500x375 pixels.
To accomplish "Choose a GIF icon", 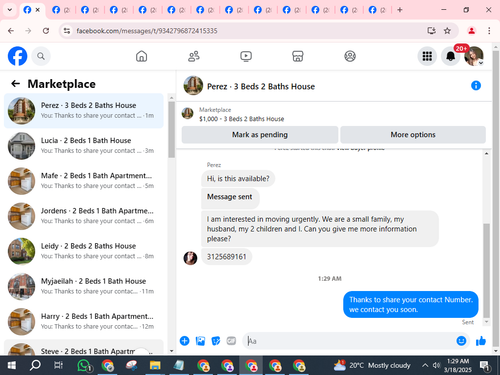I will coord(231,341).
